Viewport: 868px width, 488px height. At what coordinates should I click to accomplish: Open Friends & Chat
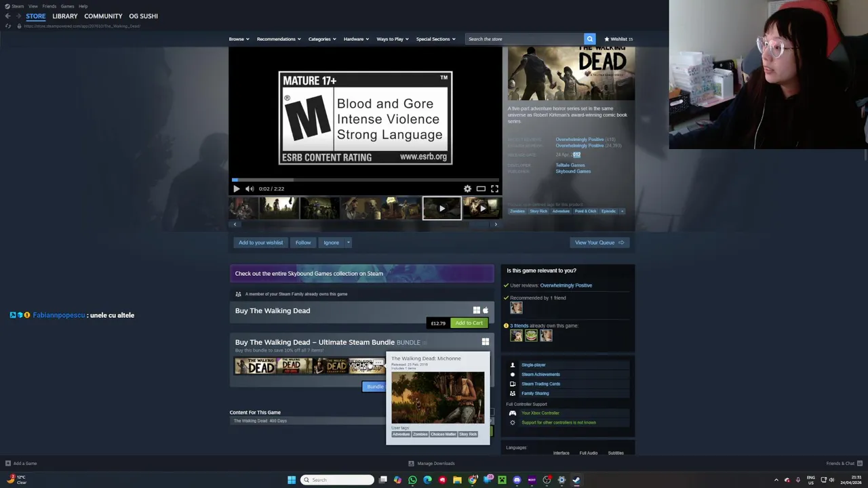point(844,464)
